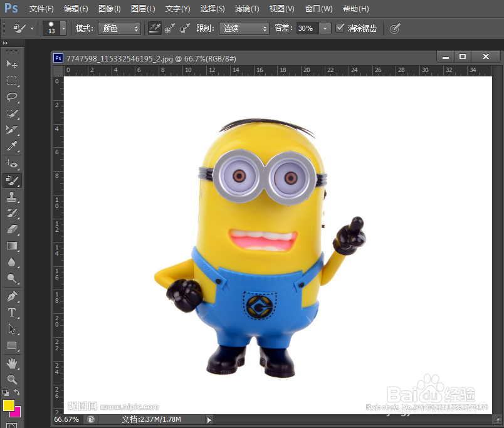Viewport: 504px width, 428px height.
Task: Click the yellow foreground color swatch
Action: click(9, 405)
